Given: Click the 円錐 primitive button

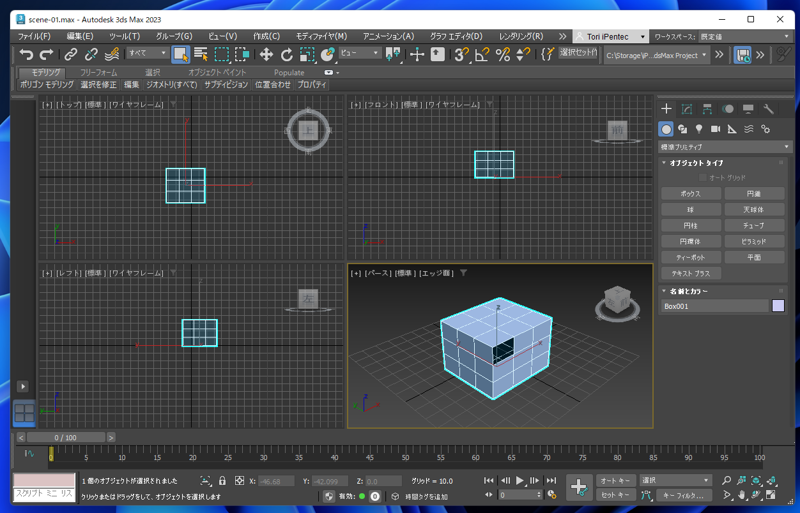Looking at the screenshot, I should coord(754,194).
